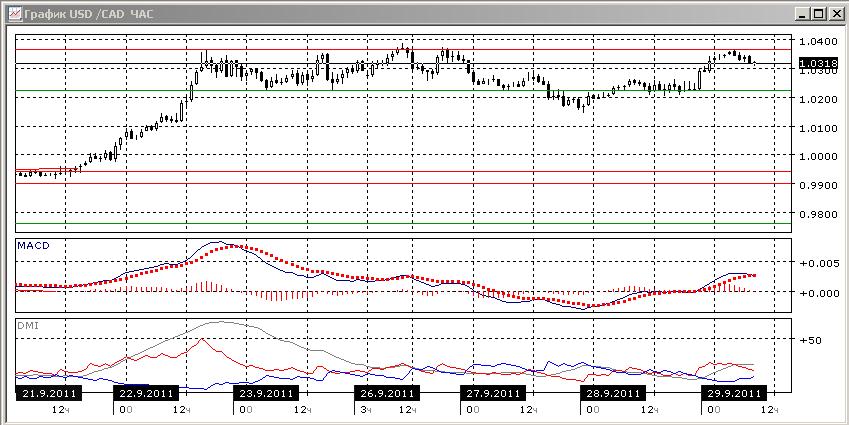Image resolution: width=849 pixels, height=425 pixels.
Task: Click the chart icon in title bar
Action: (15, 14)
